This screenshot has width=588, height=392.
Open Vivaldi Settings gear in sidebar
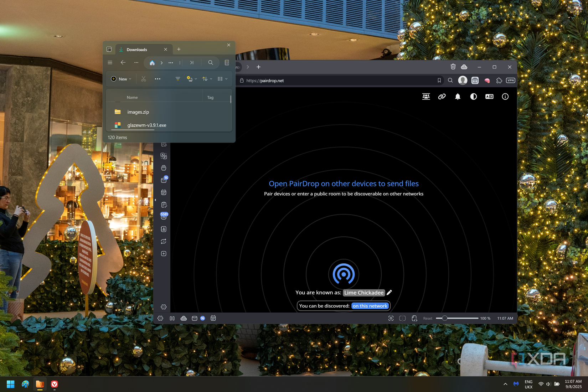click(x=164, y=306)
